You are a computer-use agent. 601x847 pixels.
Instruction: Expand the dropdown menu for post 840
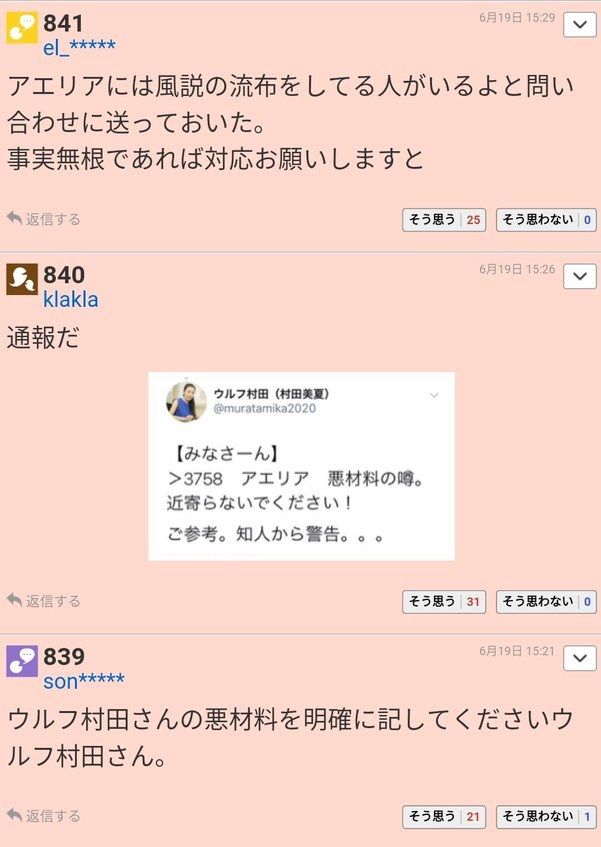(x=579, y=277)
